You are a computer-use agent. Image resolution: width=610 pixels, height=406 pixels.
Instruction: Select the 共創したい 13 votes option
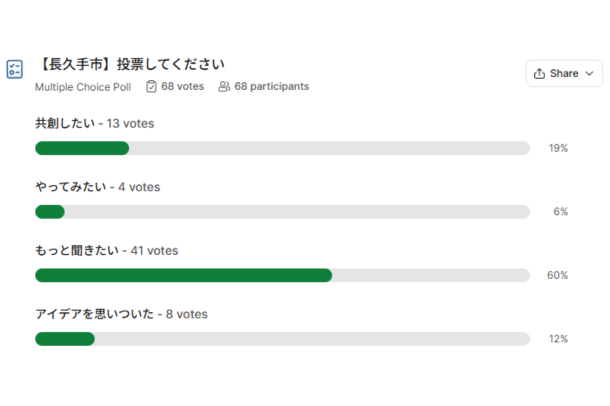click(95, 123)
